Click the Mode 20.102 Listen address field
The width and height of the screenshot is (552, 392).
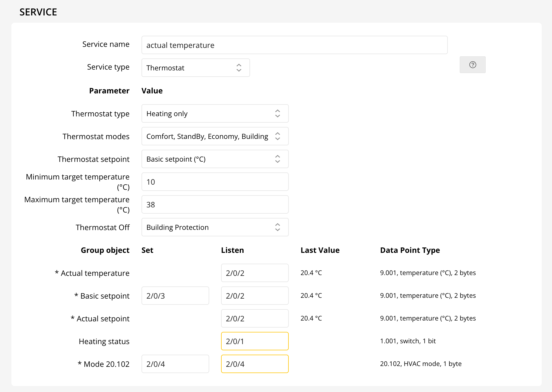point(254,364)
